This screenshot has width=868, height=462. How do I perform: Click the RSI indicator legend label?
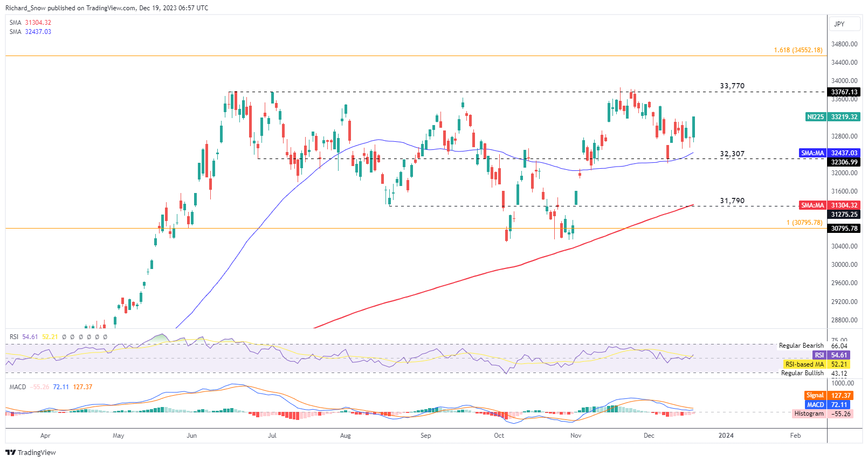point(14,337)
